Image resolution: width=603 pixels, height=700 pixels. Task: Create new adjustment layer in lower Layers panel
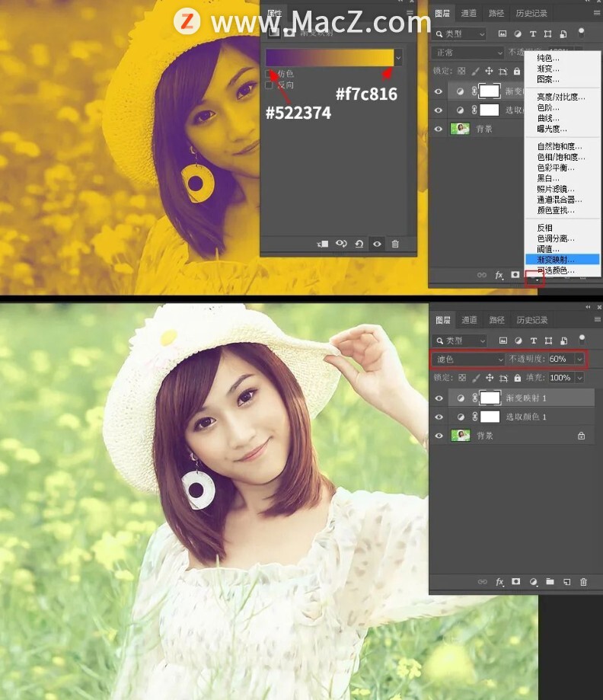pyautogui.click(x=533, y=582)
